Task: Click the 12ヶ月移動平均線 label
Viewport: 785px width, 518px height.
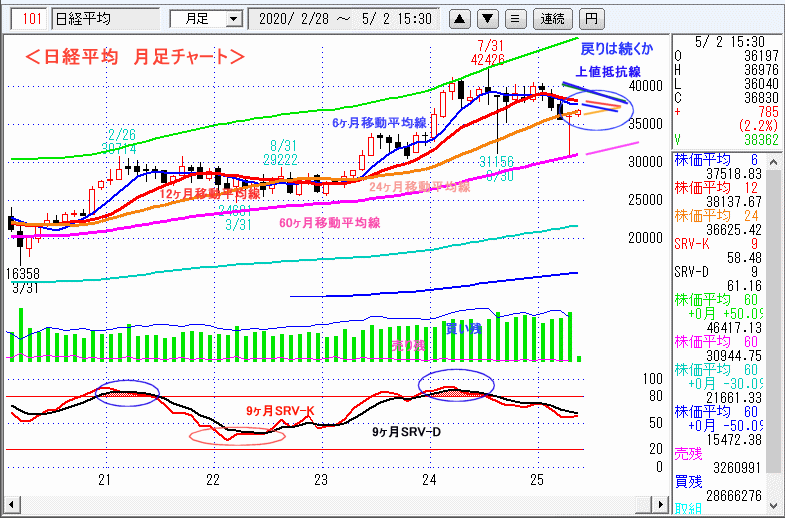Action: (210, 194)
